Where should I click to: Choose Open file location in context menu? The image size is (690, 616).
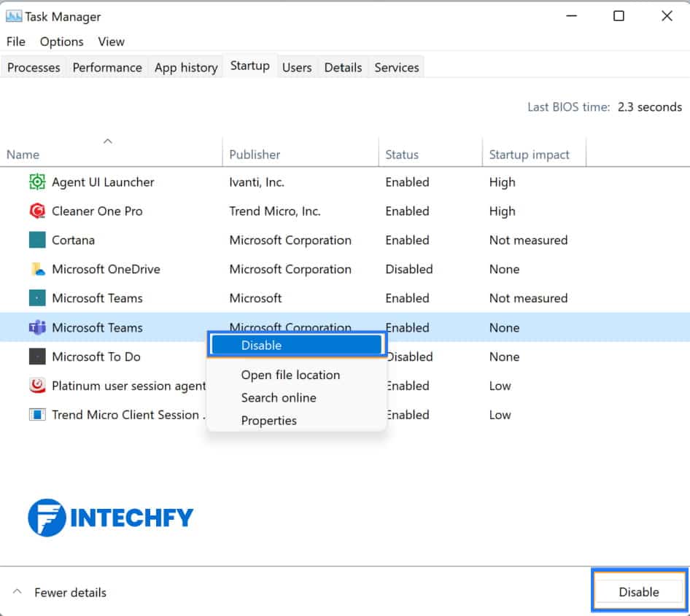pos(290,375)
